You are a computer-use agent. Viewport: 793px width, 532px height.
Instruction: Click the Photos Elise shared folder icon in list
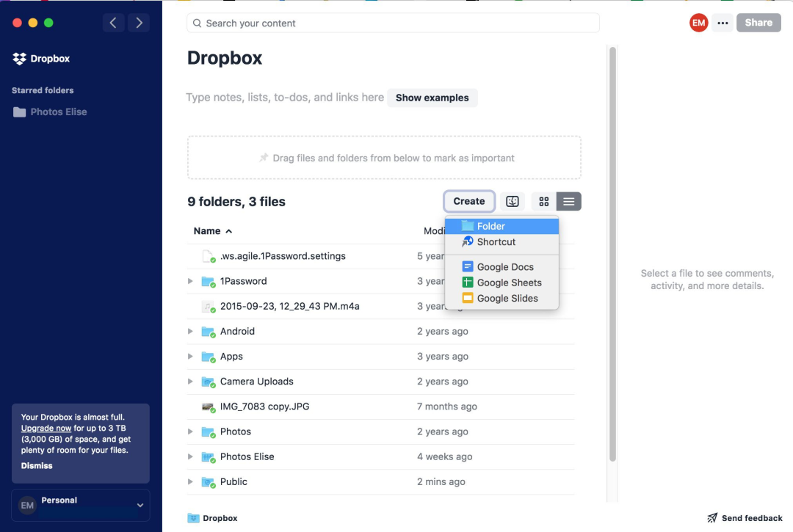pos(208,456)
